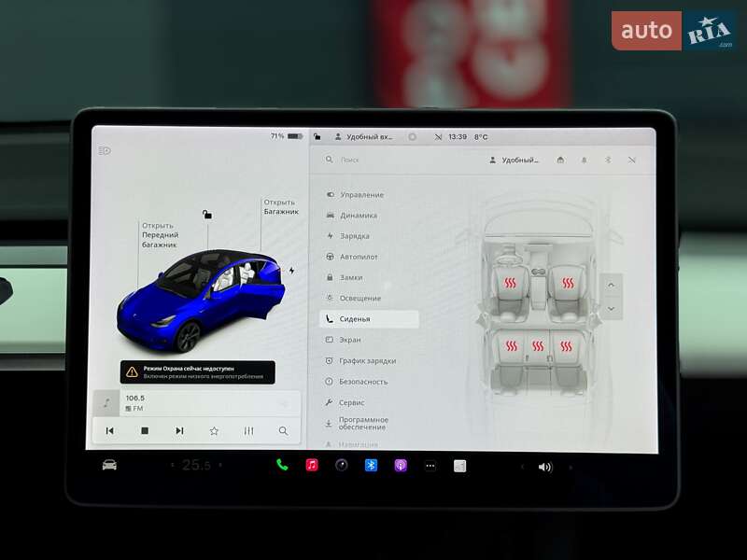This screenshot has width=747, height=560.
Task: Tap the star favorite icon in the media player
Action: pos(215,431)
